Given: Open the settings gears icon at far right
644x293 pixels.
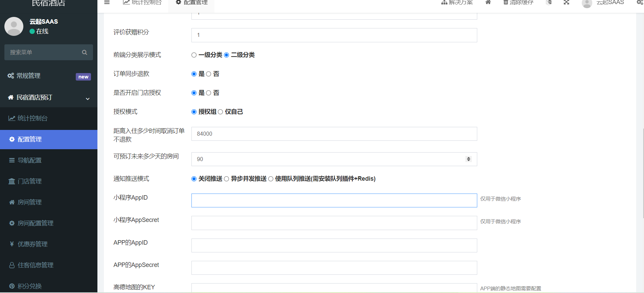Looking at the screenshot, I should click(x=640, y=2).
